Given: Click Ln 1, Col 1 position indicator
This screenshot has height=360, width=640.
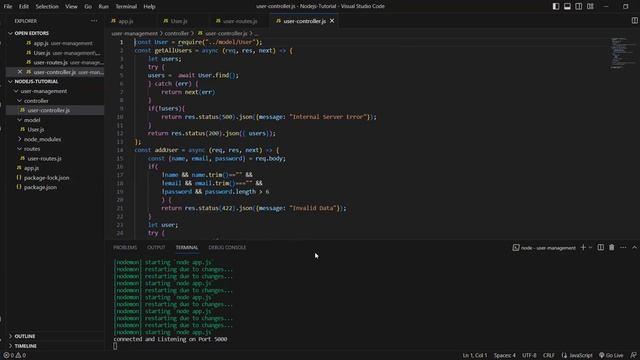Looking at the screenshot, I should [x=475, y=356].
